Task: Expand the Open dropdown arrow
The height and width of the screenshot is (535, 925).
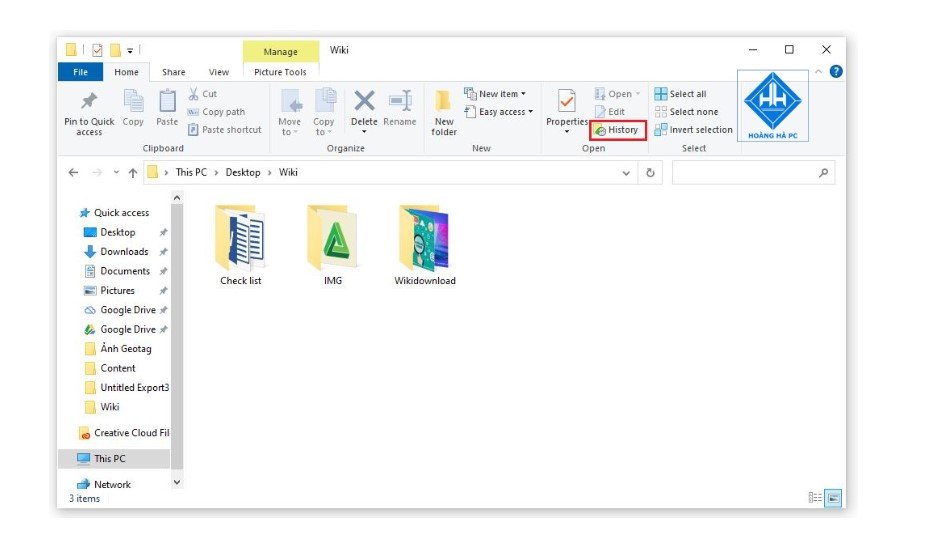Action: [x=638, y=94]
